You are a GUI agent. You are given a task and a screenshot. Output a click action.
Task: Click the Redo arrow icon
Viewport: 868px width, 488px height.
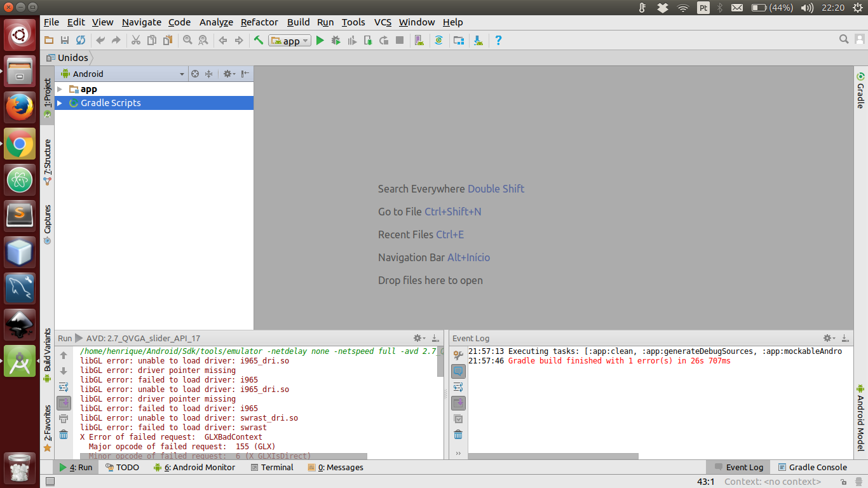tap(116, 40)
